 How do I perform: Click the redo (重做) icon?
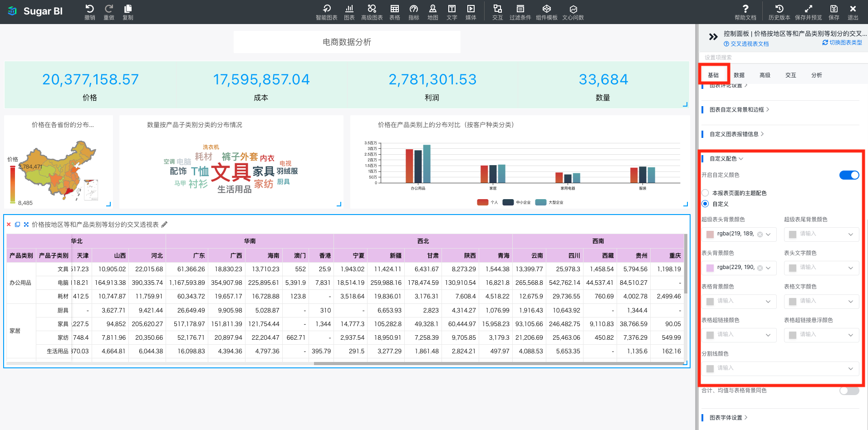coord(109,12)
